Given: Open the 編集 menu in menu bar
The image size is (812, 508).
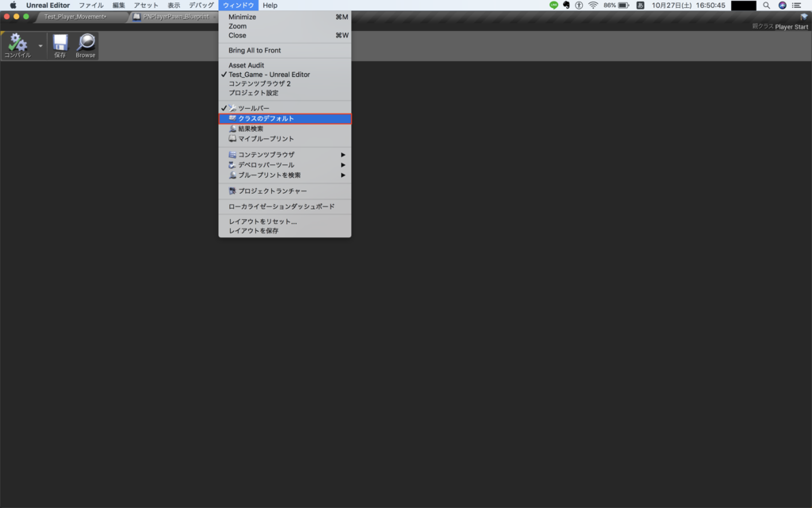Looking at the screenshot, I should (119, 6).
